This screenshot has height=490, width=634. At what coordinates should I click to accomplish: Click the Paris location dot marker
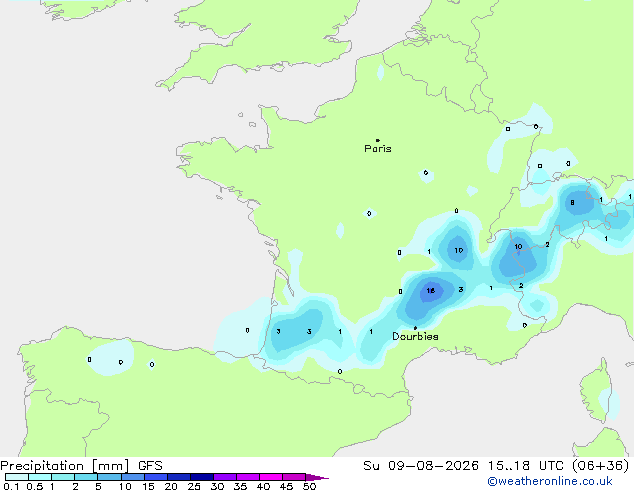[378, 140]
